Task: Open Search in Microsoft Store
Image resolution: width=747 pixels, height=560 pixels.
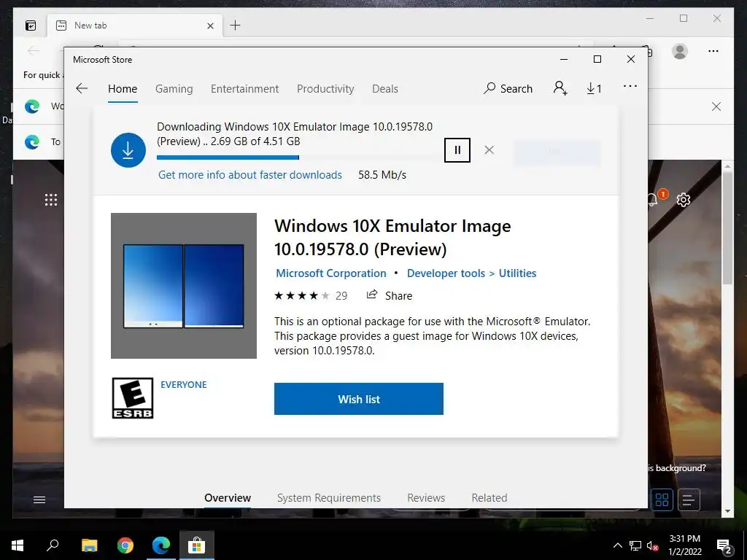Action: (x=508, y=88)
